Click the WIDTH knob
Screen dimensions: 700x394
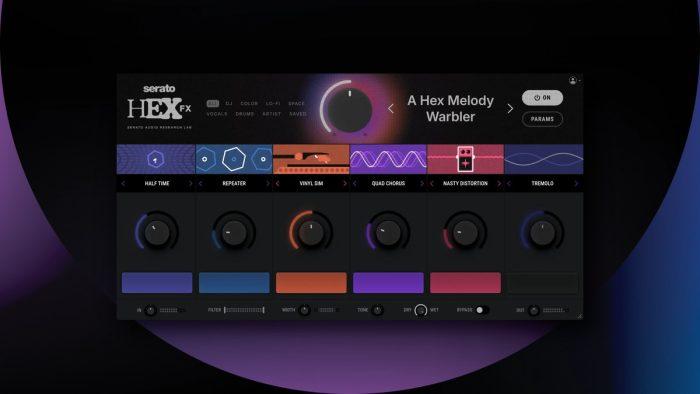point(304,310)
